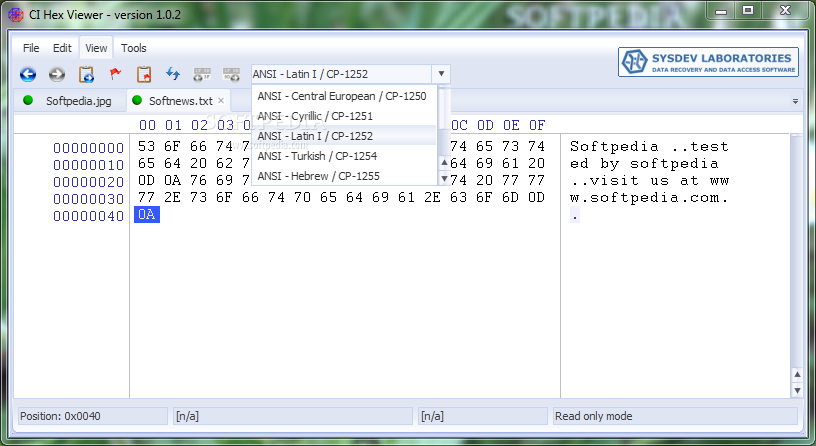Select offset row 00000040
The image size is (816, 446).
click(88, 216)
